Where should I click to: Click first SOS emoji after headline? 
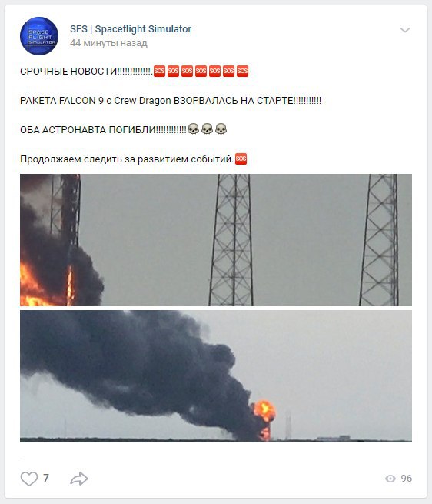tap(159, 71)
